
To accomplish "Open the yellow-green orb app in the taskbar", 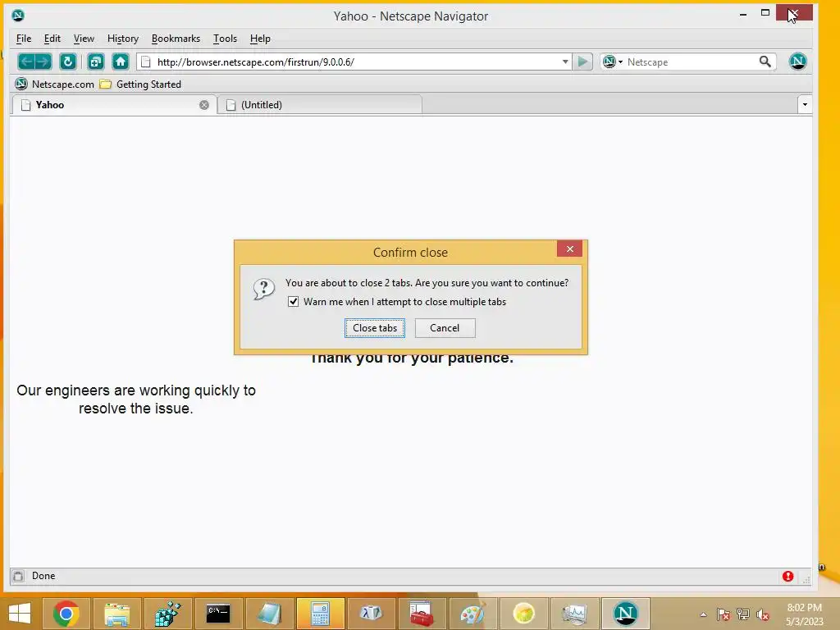I will click(x=523, y=614).
